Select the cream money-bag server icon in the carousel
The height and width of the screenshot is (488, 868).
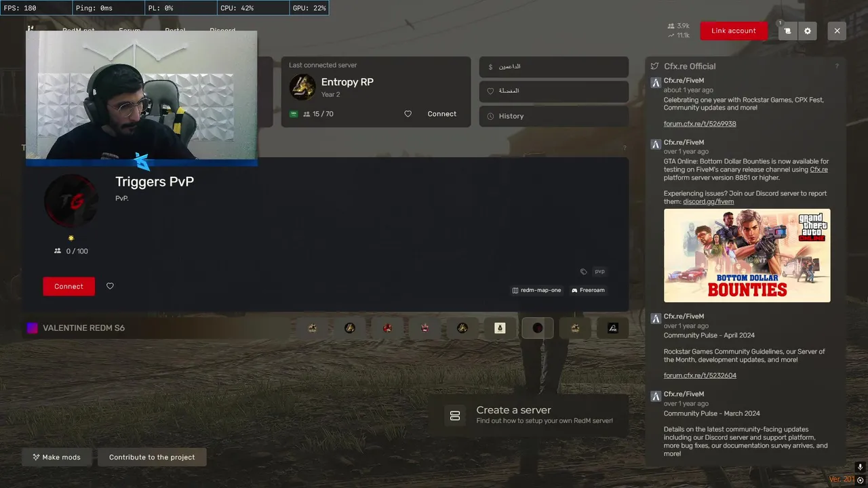[x=500, y=328]
